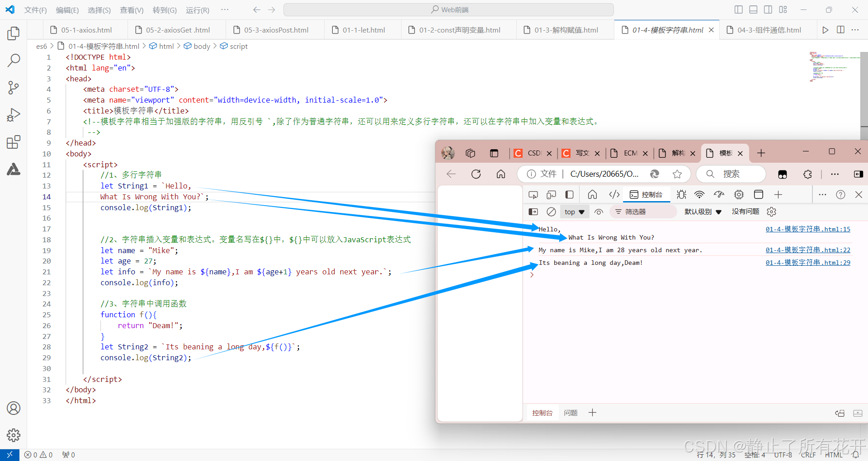Open DevTools Sources bug icon

[x=681, y=194]
